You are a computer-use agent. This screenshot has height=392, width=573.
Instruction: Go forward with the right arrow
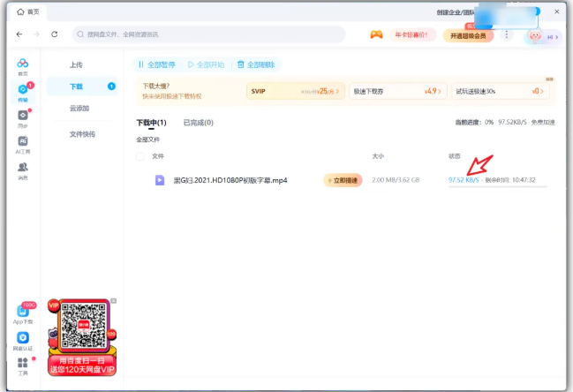[x=36, y=34]
